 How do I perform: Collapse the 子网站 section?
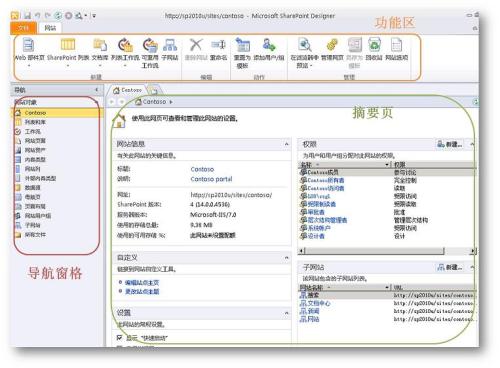click(472, 267)
